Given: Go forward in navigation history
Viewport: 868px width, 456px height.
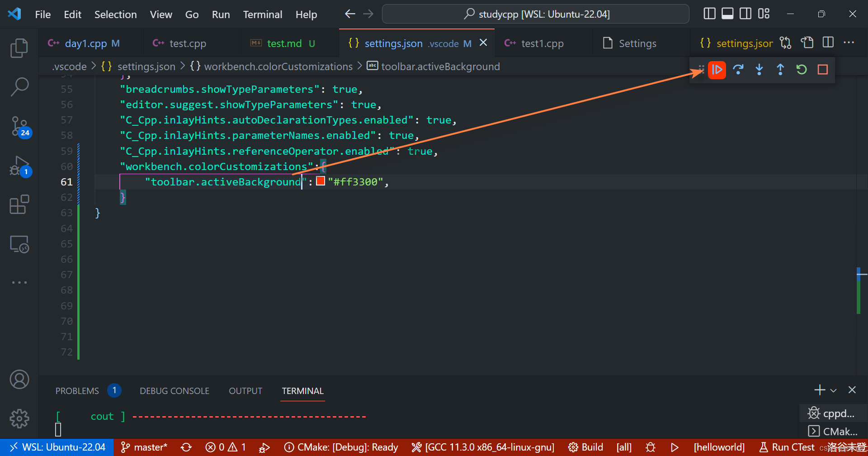Looking at the screenshot, I should pyautogui.click(x=368, y=14).
